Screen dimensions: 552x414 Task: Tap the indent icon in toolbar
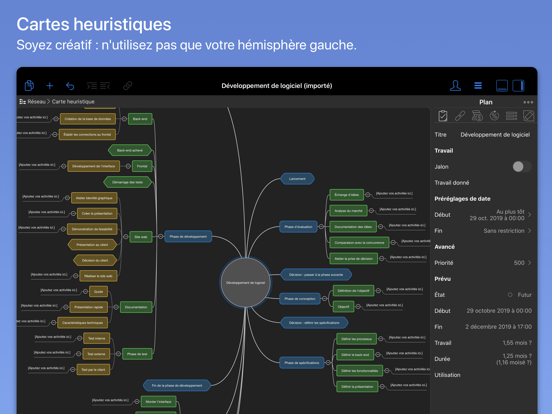92,86
